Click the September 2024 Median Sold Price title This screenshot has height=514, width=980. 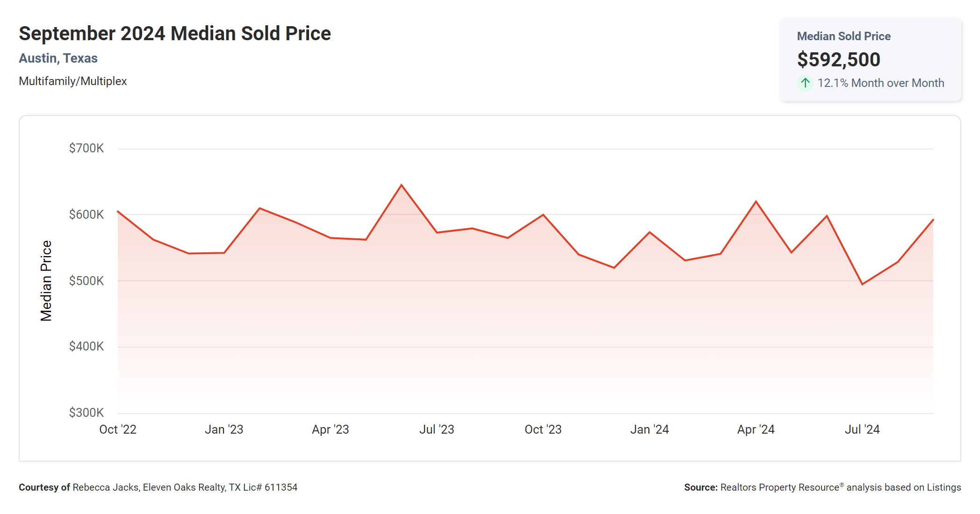pyautogui.click(x=174, y=34)
